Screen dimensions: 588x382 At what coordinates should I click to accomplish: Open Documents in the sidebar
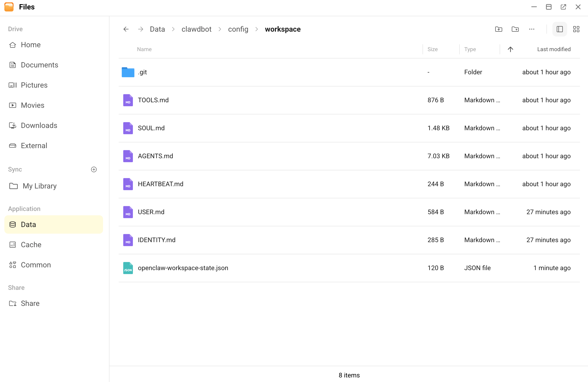tap(54, 65)
